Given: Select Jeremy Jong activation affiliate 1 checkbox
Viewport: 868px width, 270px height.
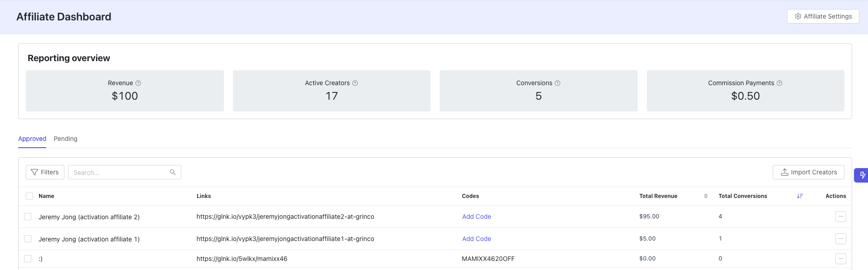Looking at the screenshot, I should [28, 239].
